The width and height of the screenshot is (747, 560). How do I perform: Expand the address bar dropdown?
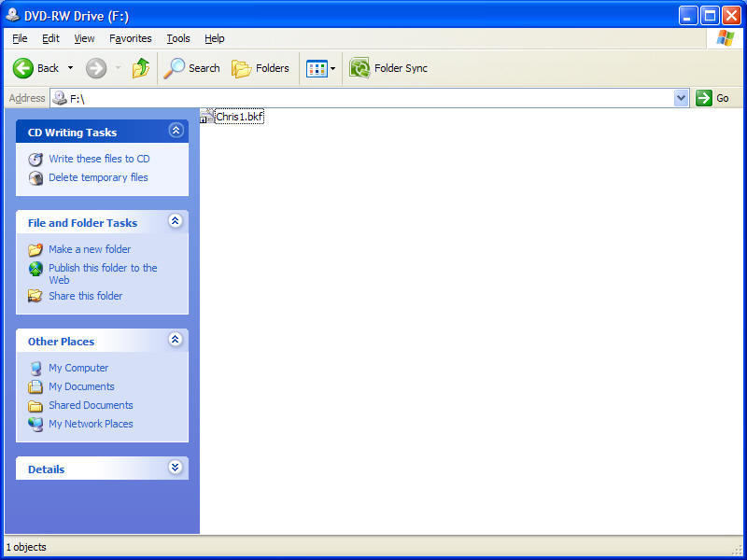tap(681, 98)
